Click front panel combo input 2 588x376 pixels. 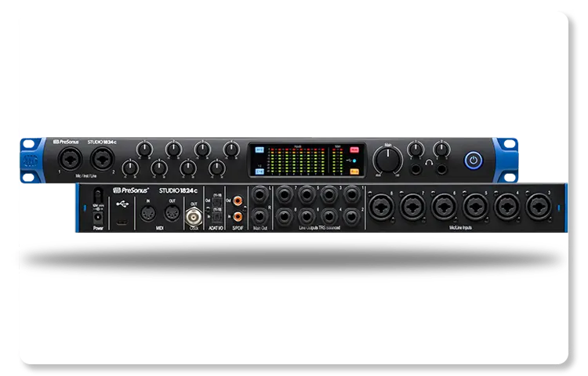[x=103, y=158]
